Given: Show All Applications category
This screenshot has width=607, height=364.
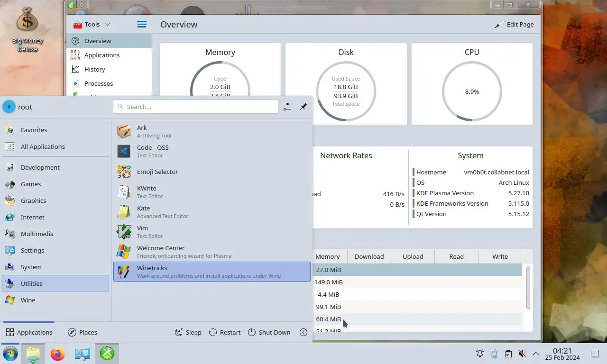Looking at the screenshot, I should [x=55, y=146].
